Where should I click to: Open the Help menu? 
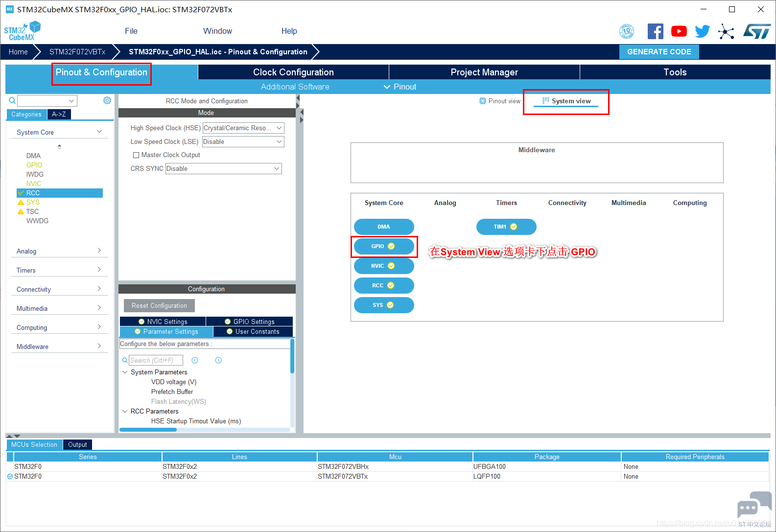click(289, 31)
